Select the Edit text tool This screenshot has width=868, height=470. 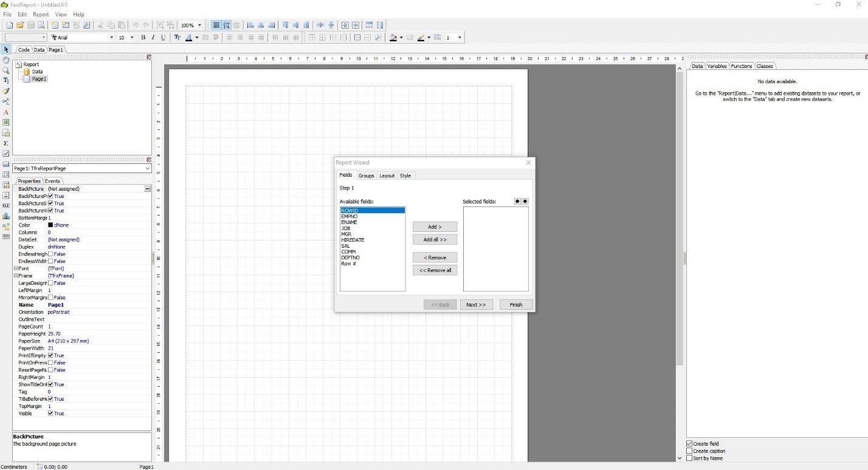tap(6, 80)
